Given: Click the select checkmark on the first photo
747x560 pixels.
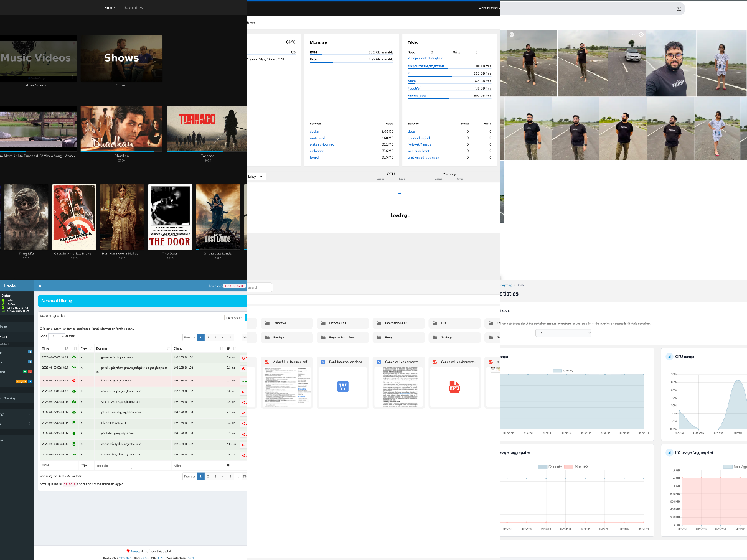Looking at the screenshot, I should 512,35.
